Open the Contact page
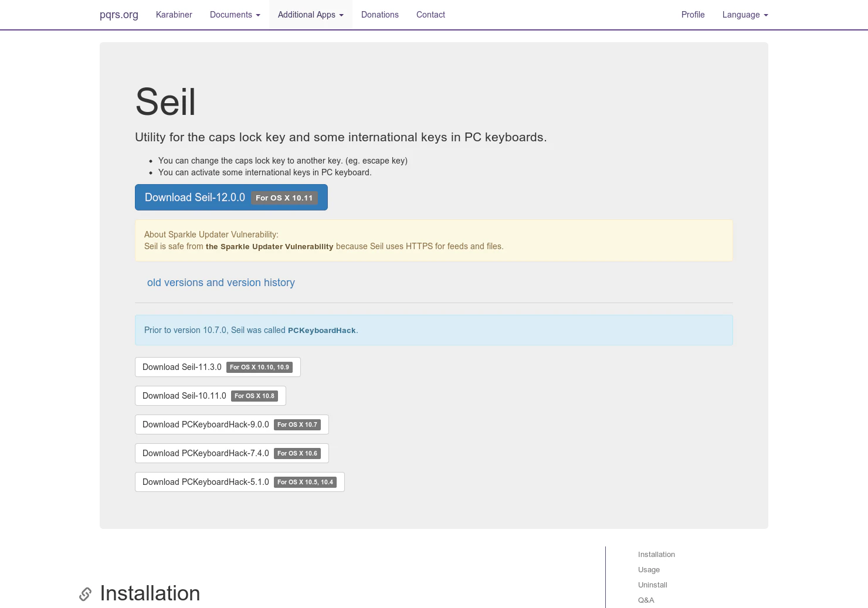Image resolution: width=868 pixels, height=608 pixels. coord(430,15)
